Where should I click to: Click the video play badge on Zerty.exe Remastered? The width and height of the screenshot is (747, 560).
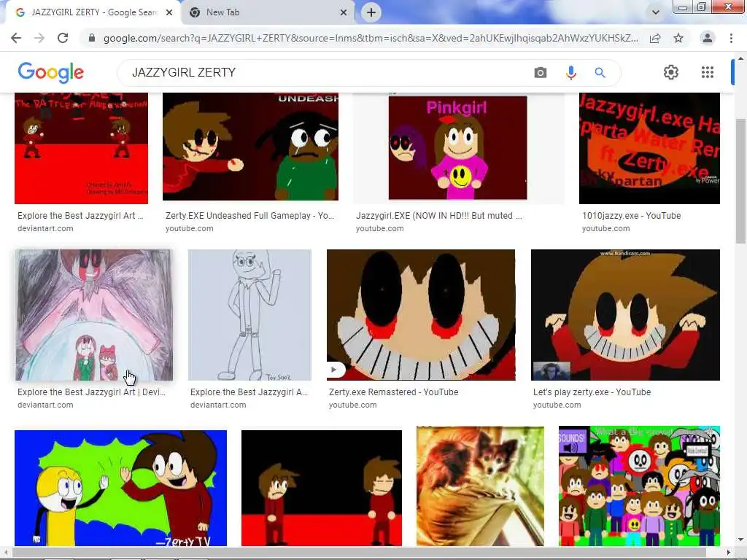click(334, 370)
